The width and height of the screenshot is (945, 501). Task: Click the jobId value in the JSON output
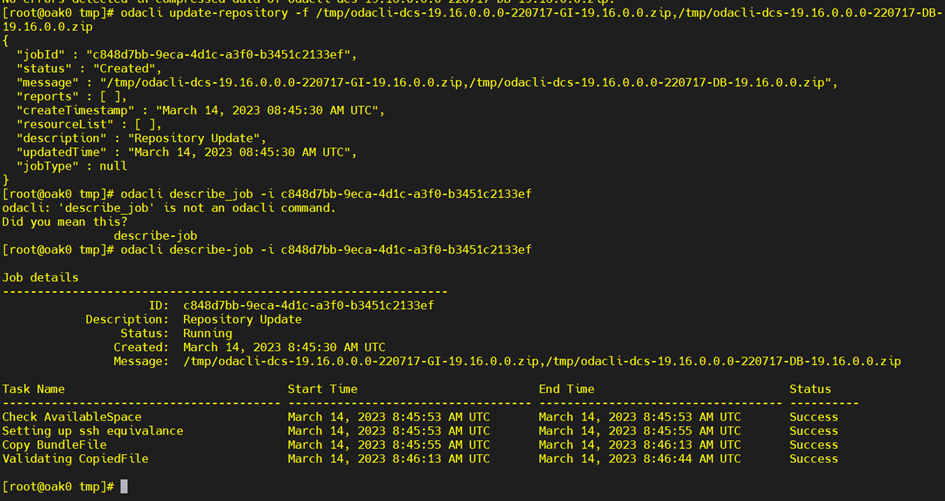pyautogui.click(x=220, y=54)
